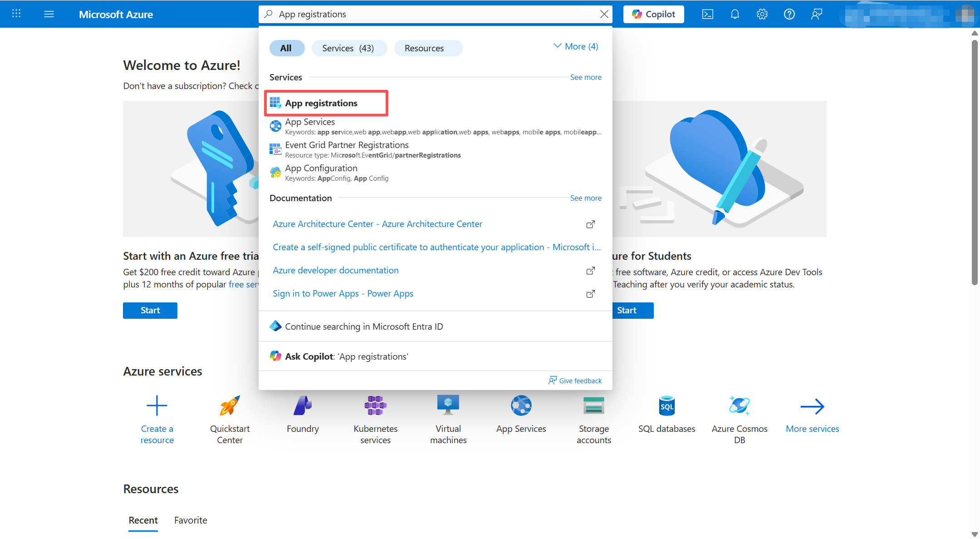Image resolution: width=980 pixels, height=539 pixels.
Task: Select Event Grid Partner Registrations icon
Action: click(275, 149)
